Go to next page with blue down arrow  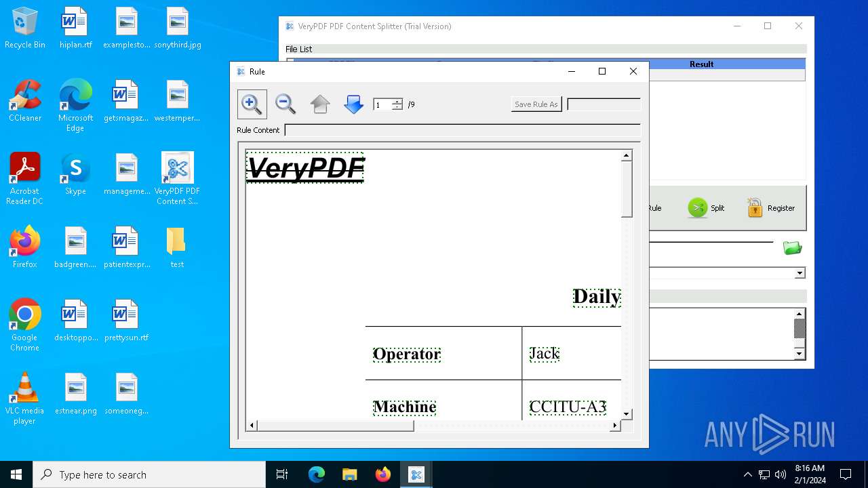(354, 104)
